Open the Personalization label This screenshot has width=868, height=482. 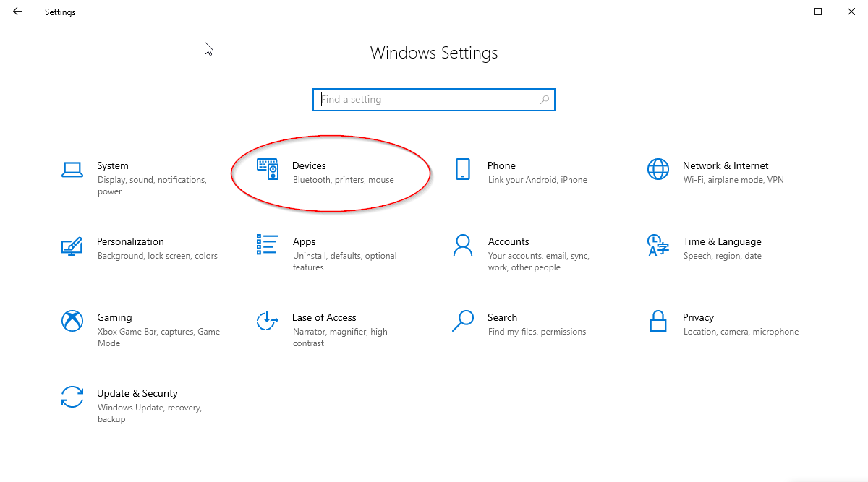(x=130, y=241)
